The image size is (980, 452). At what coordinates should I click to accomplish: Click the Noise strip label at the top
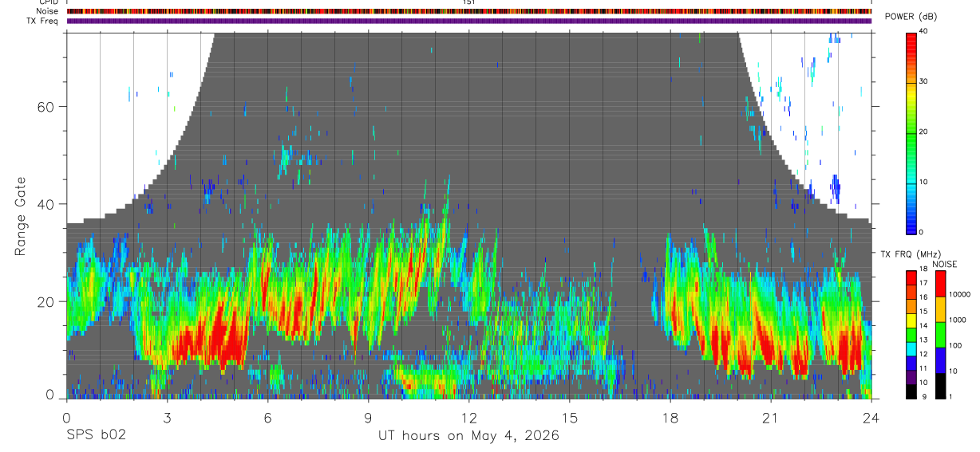pos(49,11)
